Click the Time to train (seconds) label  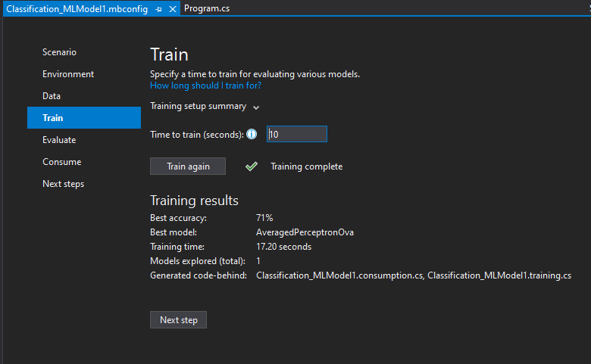coord(197,135)
